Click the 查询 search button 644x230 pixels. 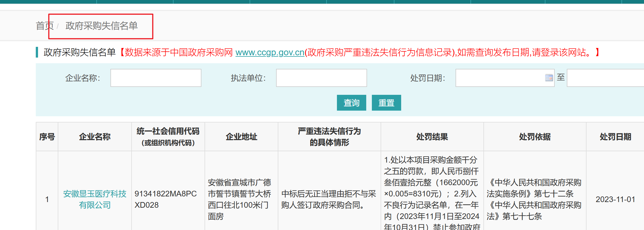[x=351, y=103]
